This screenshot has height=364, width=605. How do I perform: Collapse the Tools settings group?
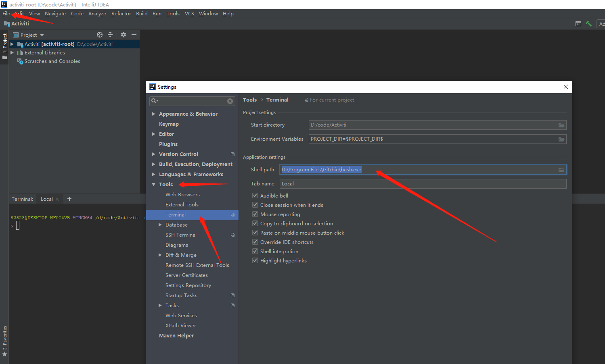[x=154, y=185]
